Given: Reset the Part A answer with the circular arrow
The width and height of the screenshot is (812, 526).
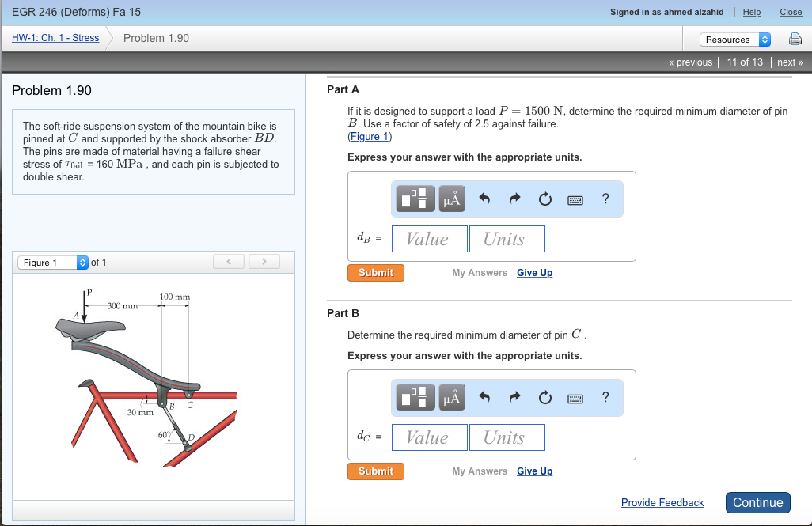Looking at the screenshot, I should click(x=544, y=199).
